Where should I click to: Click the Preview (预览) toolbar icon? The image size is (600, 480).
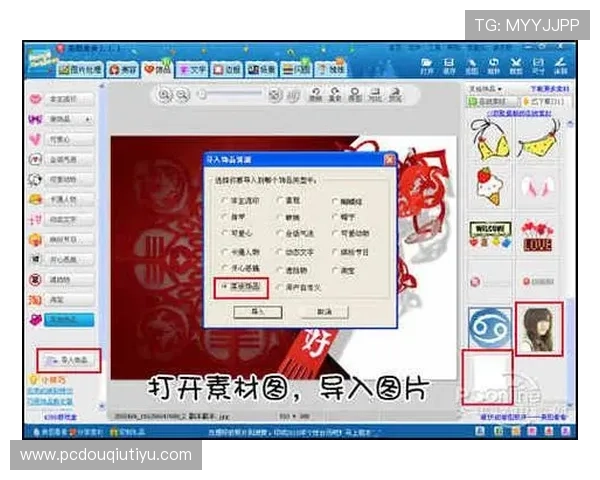395,95
